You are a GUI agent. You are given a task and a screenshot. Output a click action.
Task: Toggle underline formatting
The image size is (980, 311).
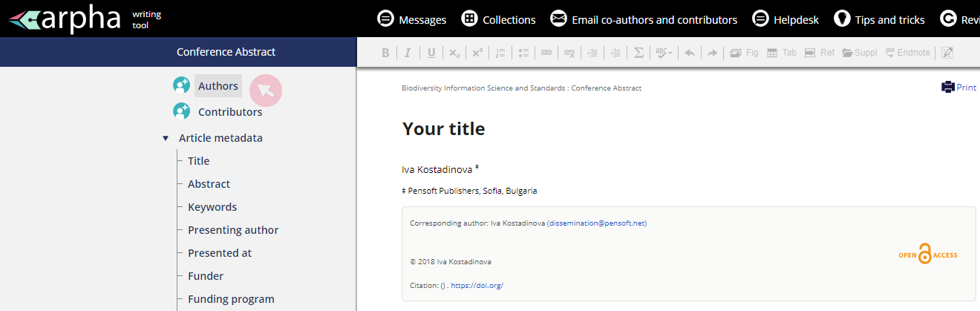coord(431,53)
